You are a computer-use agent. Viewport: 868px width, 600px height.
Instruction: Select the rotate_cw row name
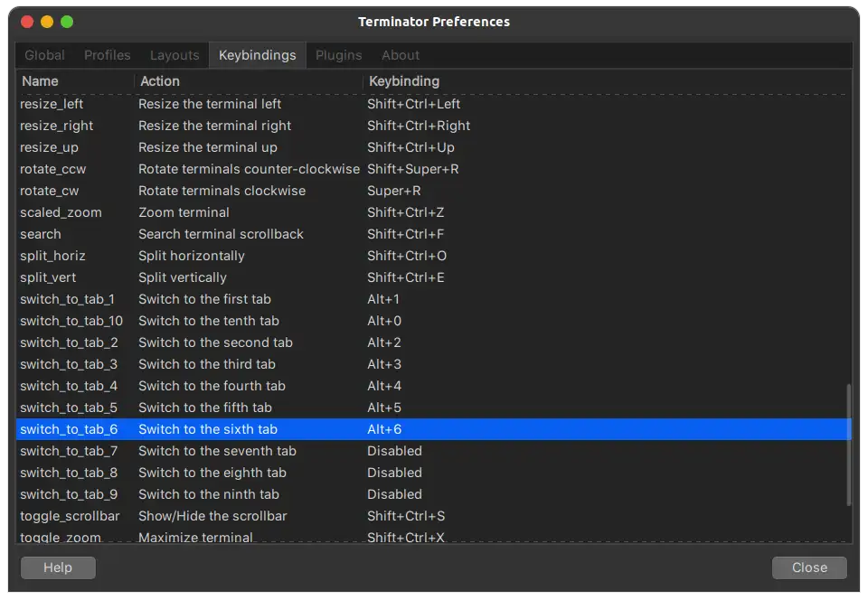[49, 191]
